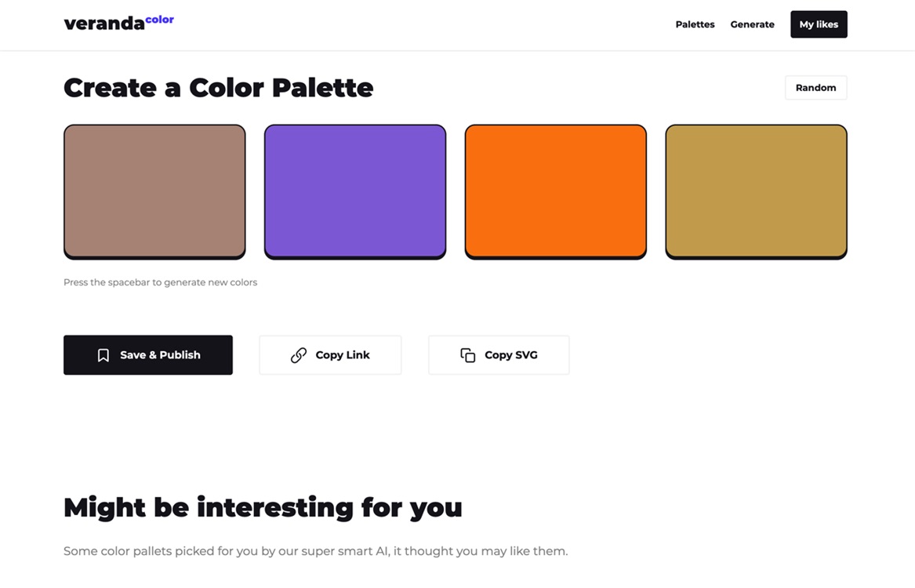Click the blue 'color' text in the logo

[x=159, y=20]
